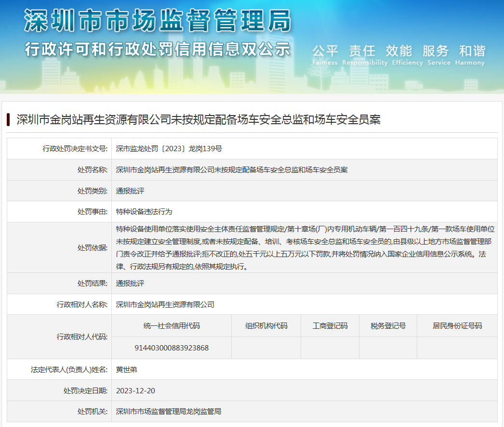This screenshot has width=504, height=427.
Task: Click the 处罚机关 label
Action: point(92,412)
